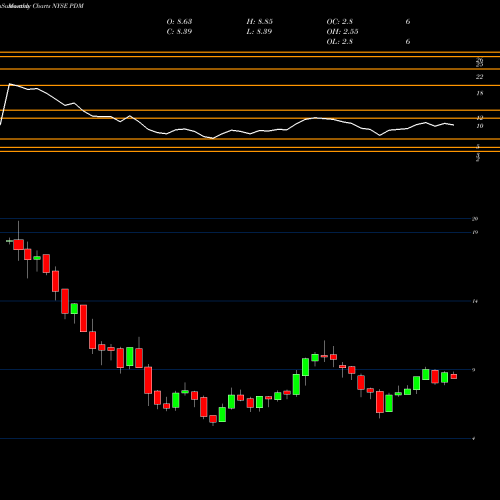This screenshot has width=500, height=500.
Task: Select the 'OL: 2.8' reading
Action: coord(340,42)
